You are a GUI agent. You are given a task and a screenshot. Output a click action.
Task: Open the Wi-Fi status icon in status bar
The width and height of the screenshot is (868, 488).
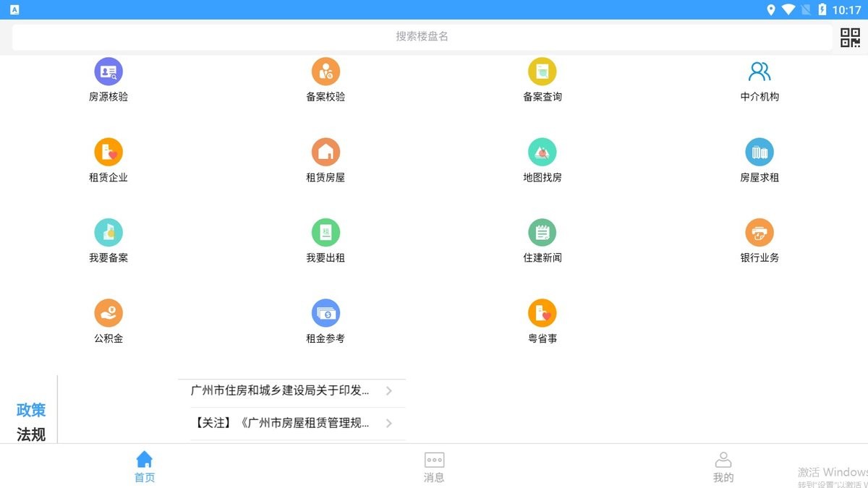click(x=788, y=9)
